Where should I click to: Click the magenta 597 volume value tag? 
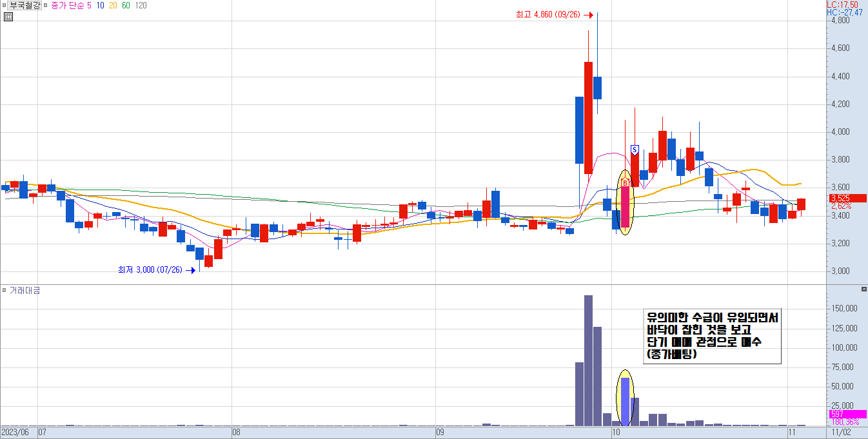pyautogui.click(x=847, y=414)
